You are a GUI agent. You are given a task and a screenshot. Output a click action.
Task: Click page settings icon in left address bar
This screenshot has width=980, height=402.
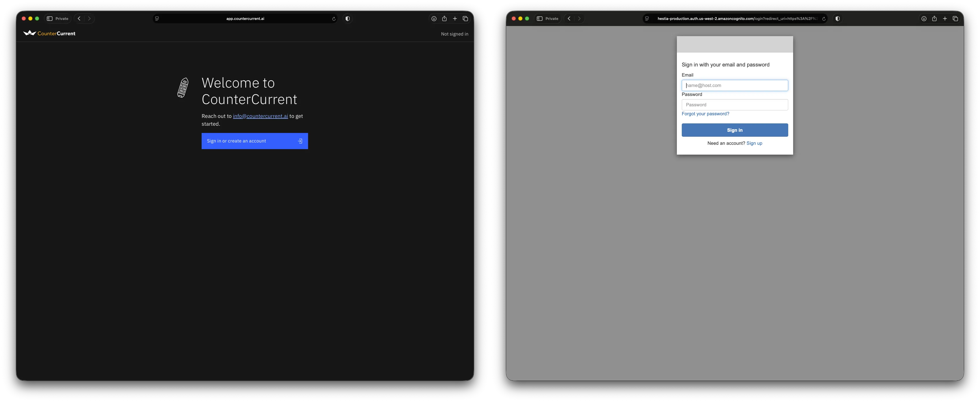coord(157,18)
